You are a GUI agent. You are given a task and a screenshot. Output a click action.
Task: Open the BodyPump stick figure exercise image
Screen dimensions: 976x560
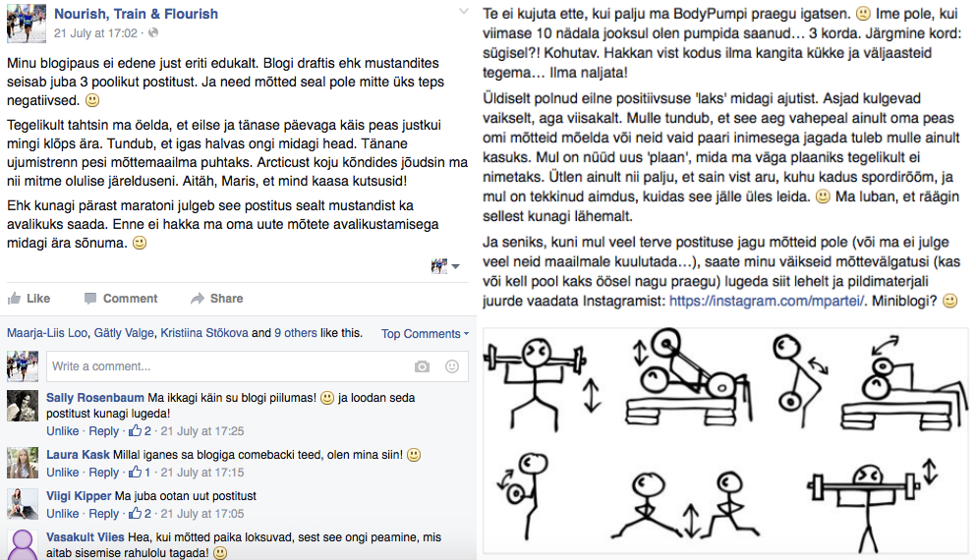tap(725, 440)
